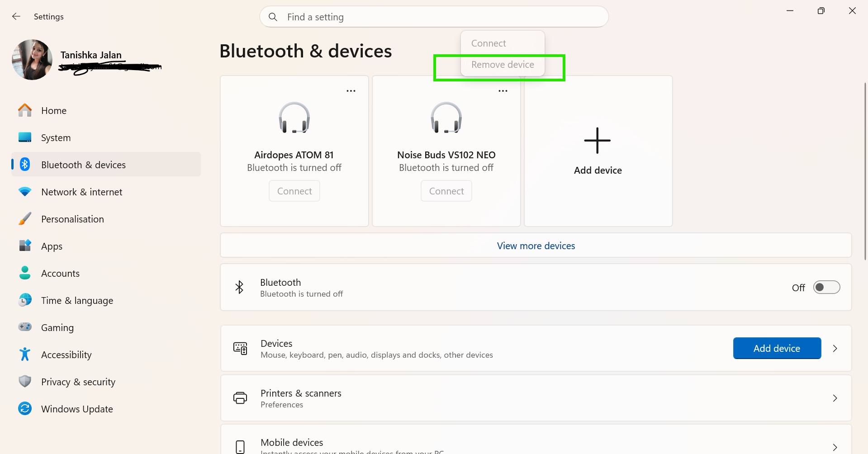Click the Privacy & security shield icon

point(25,381)
